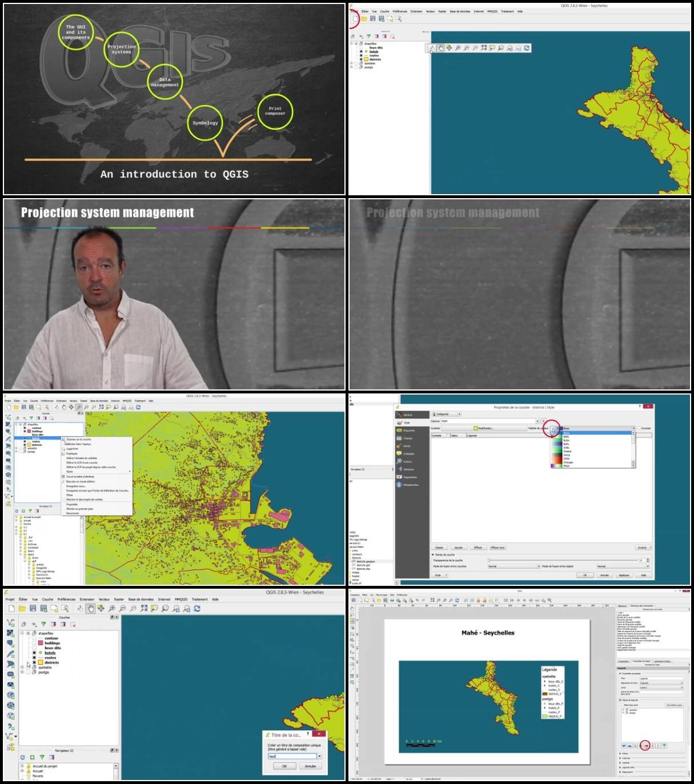
Task: Uncheck districts layer checkbox in 'Titre de la co...' frame
Action: [x=34, y=662]
